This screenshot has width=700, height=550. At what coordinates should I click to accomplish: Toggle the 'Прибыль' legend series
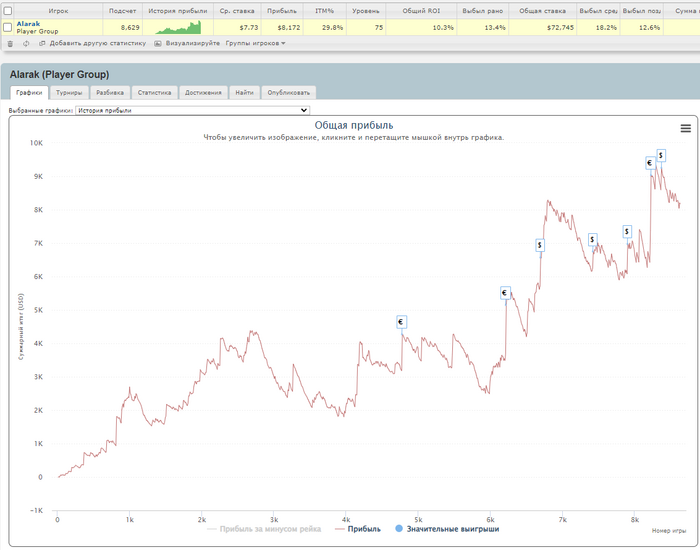(358, 529)
